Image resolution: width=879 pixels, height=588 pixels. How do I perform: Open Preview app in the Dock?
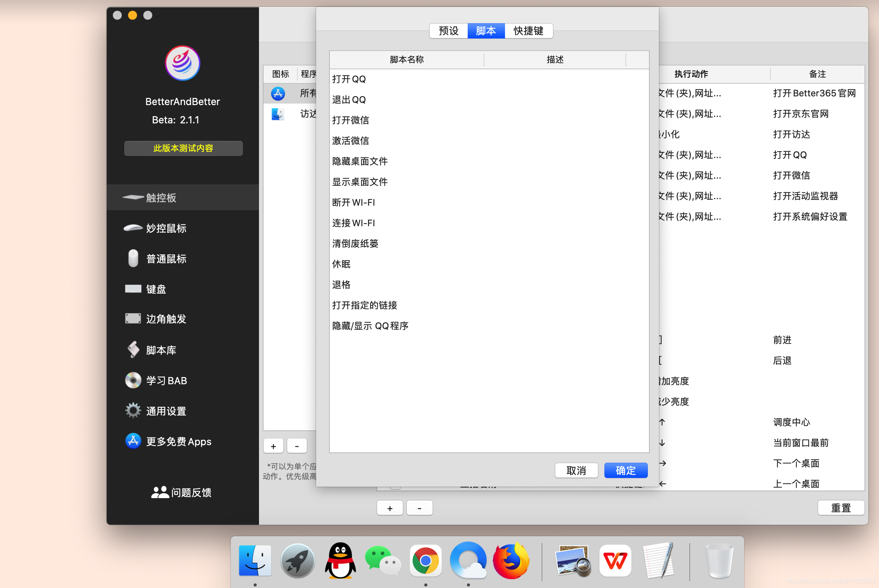(572, 561)
